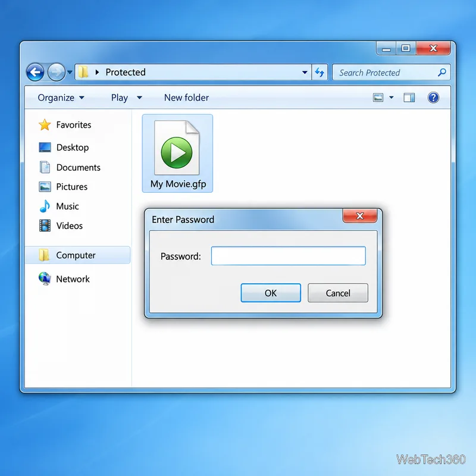Open Videos from the sidebar

[61, 226]
